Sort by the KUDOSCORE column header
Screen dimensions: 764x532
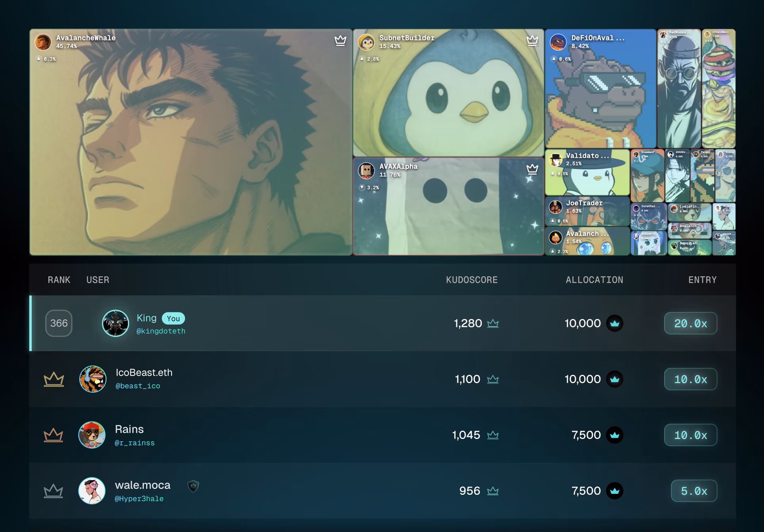click(472, 280)
